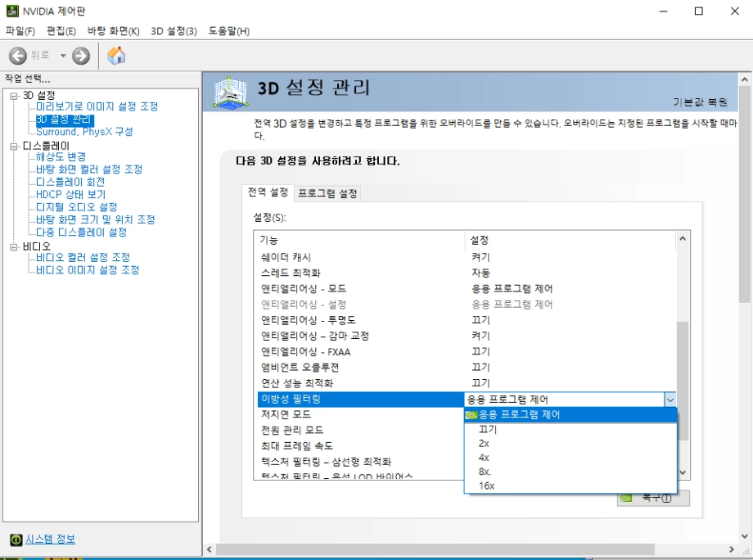Switch to the 프로그램 설정 tab
The width and height of the screenshot is (753, 560).
tap(327, 193)
